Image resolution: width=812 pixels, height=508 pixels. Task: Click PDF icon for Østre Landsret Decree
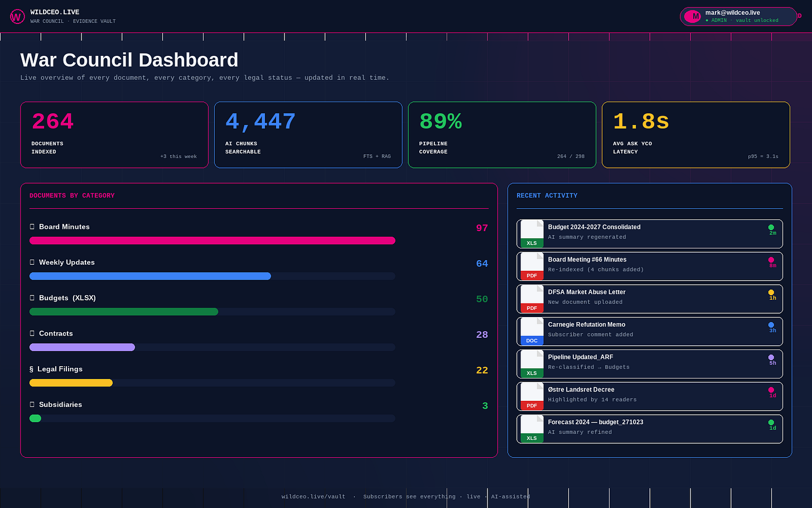click(x=532, y=396)
